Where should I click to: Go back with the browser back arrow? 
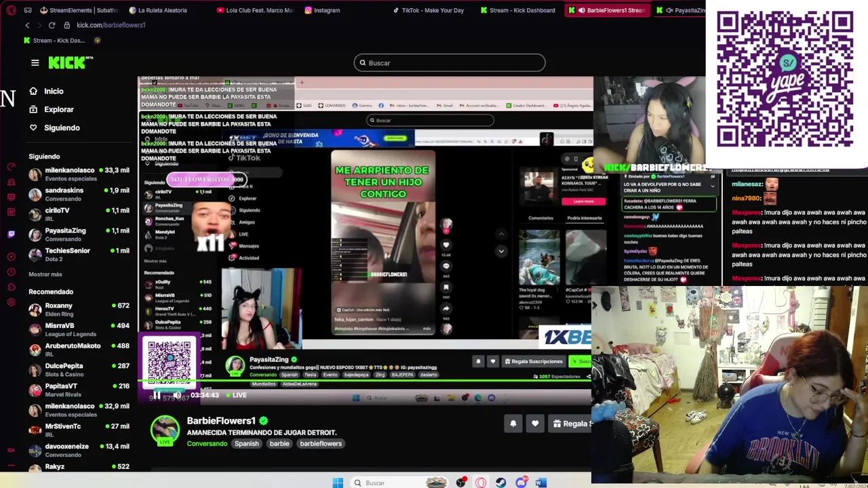pos(27,25)
